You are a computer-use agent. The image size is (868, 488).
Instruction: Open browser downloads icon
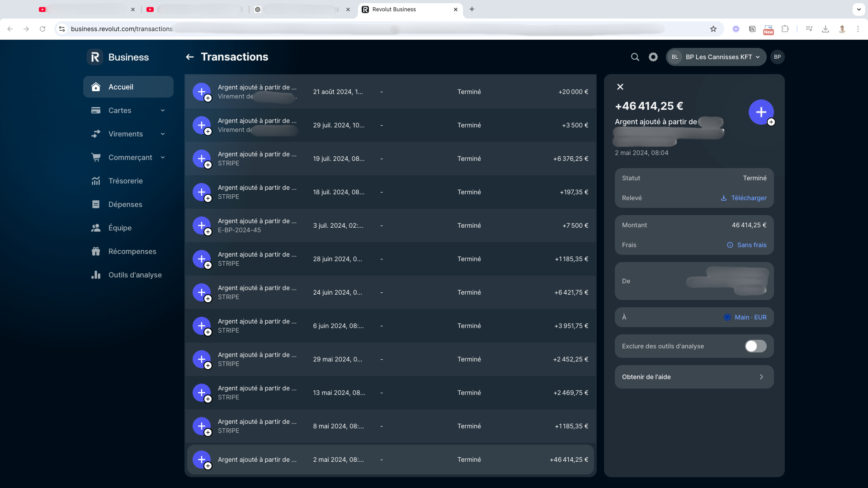point(826,29)
